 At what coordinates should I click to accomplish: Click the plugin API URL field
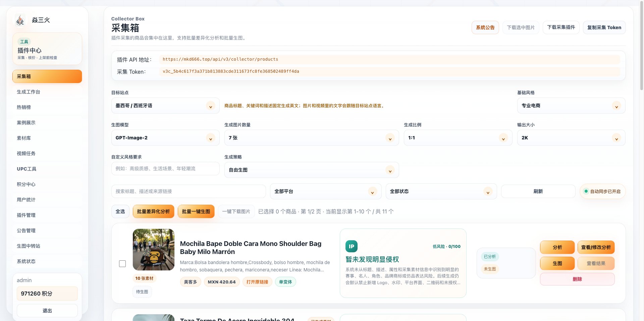click(x=389, y=59)
